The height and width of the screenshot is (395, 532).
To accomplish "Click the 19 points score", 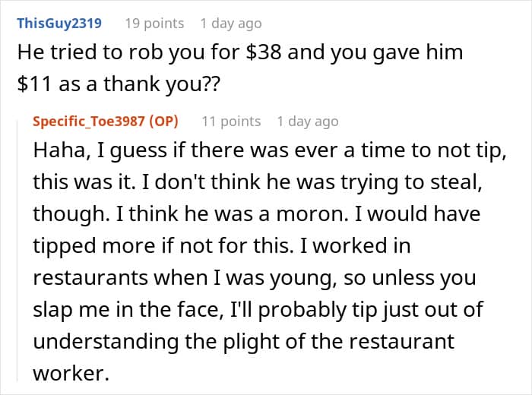I will [x=154, y=24].
